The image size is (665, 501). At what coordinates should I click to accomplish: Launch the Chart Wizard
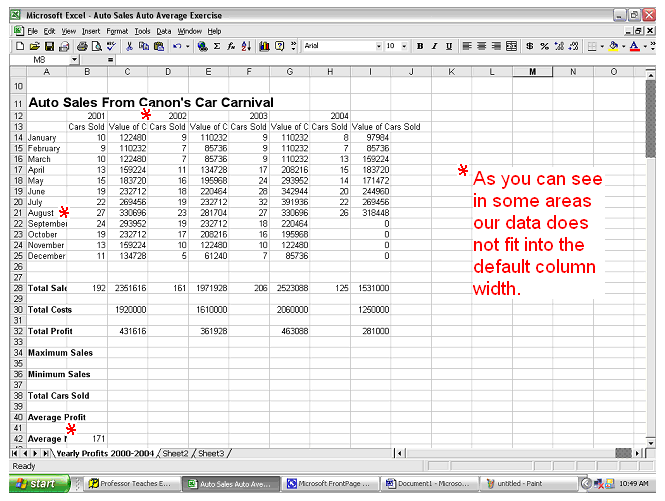(x=263, y=46)
